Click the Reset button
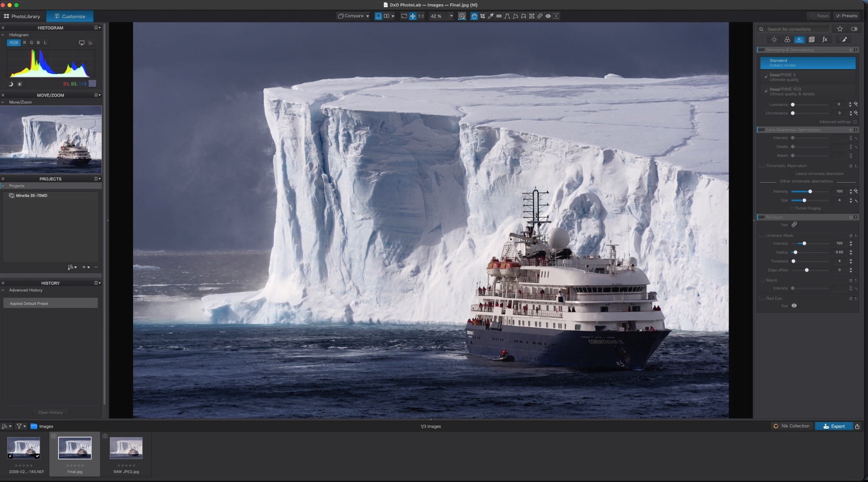The image size is (868, 482). click(x=819, y=16)
